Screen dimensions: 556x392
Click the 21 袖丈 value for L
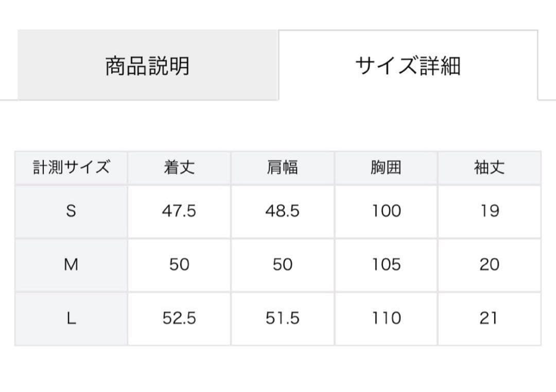(490, 318)
